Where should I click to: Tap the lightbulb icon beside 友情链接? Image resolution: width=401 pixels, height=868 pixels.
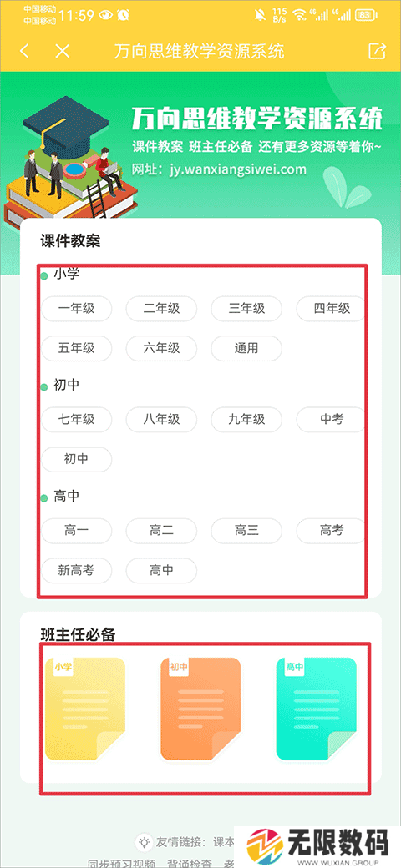[144, 842]
